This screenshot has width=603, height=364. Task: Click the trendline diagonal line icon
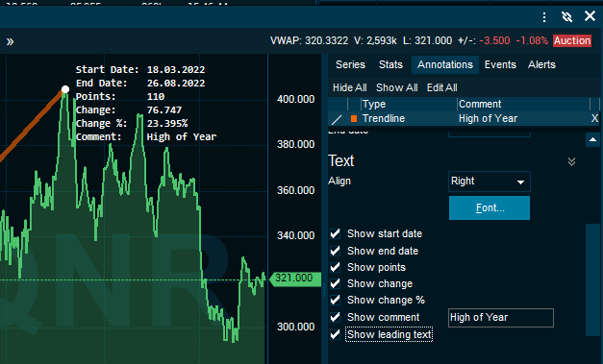[337, 119]
